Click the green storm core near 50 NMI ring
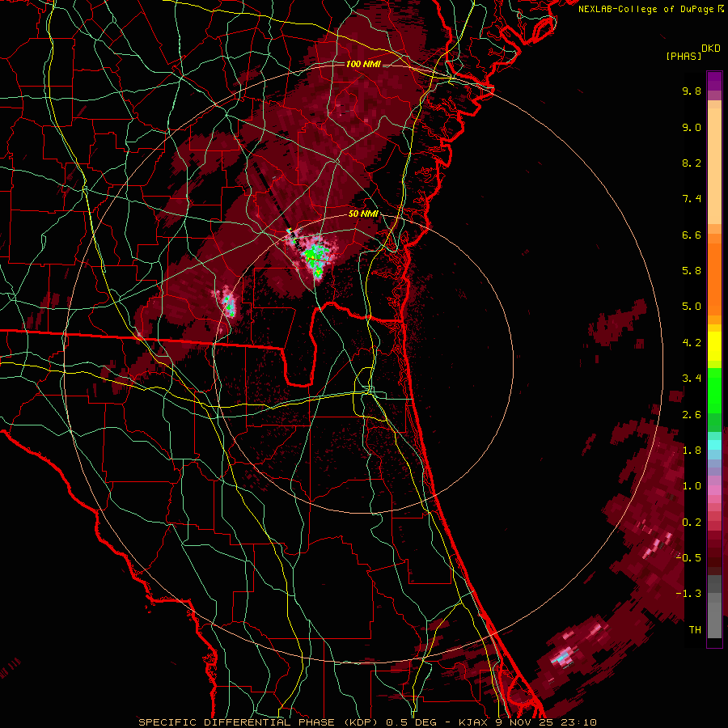This screenshot has width=728, height=728. click(315, 258)
